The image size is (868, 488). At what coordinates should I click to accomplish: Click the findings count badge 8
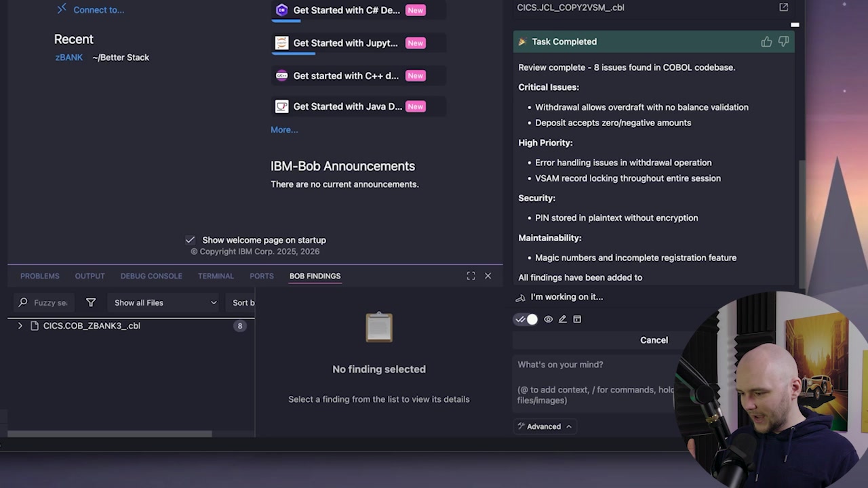[x=239, y=326]
